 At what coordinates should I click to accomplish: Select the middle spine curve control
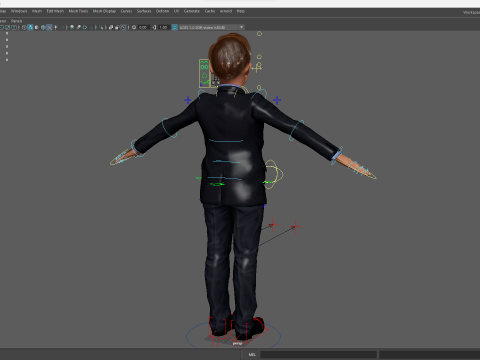pyautogui.click(x=227, y=162)
